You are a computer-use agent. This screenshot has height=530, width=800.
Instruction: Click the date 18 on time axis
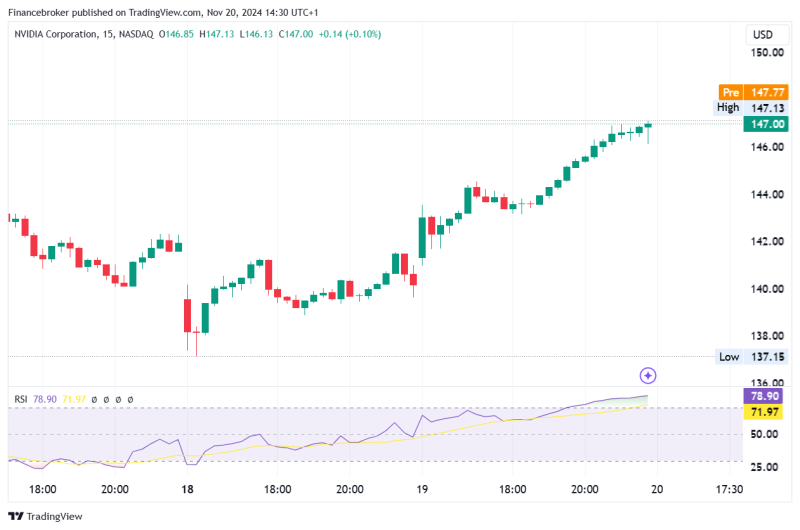(x=187, y=489)
